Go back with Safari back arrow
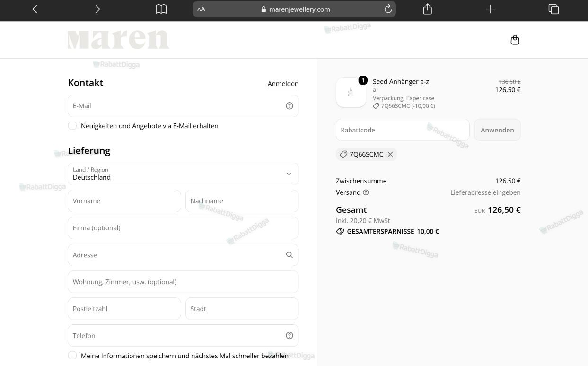This screenshot has height=366, width=588. 35,9
